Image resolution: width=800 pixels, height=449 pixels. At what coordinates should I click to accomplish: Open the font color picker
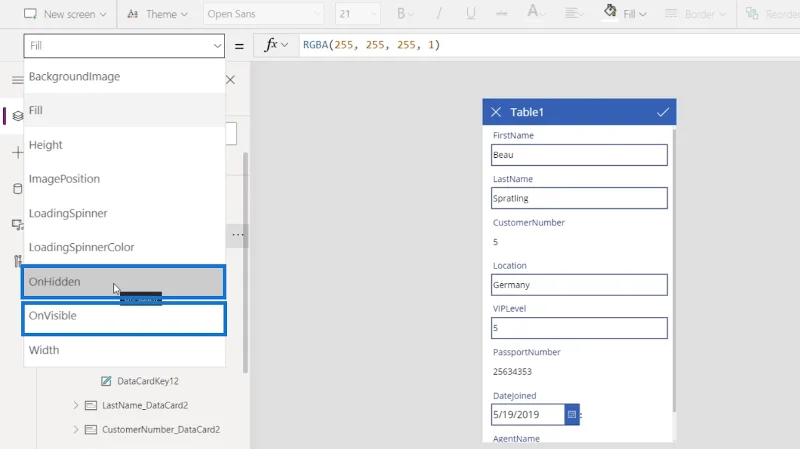pos(536,13)
